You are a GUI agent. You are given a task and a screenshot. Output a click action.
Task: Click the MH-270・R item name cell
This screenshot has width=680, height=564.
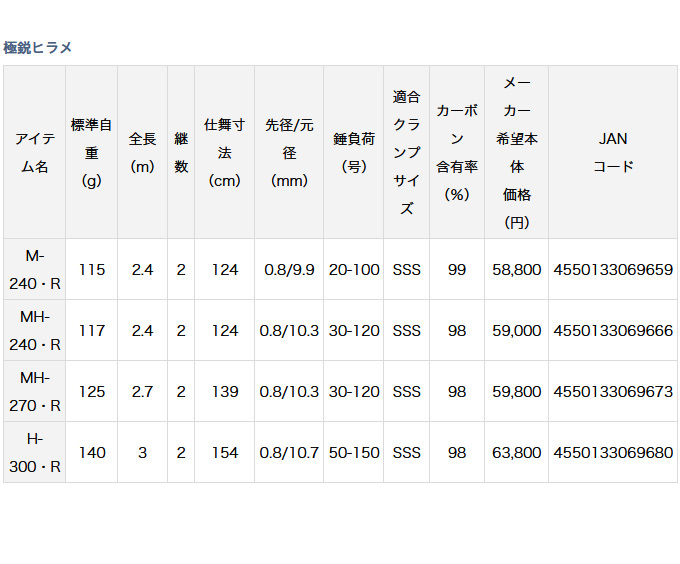(x=34, y=392)
